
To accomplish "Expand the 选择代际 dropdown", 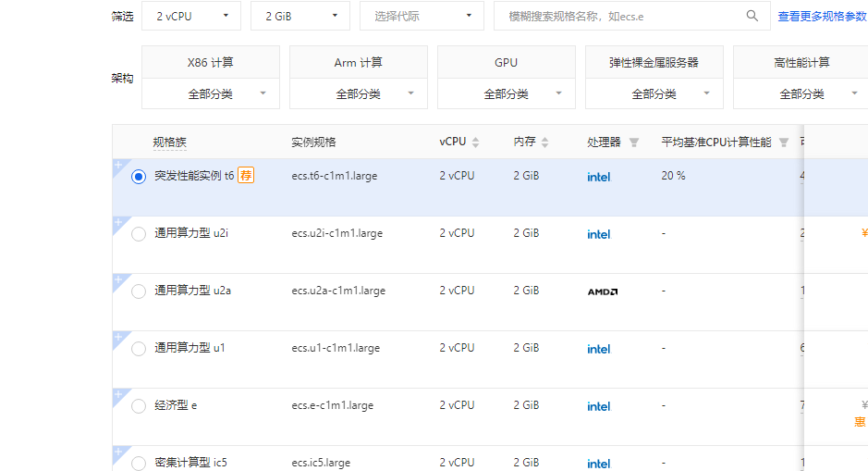I will [422, 16].
